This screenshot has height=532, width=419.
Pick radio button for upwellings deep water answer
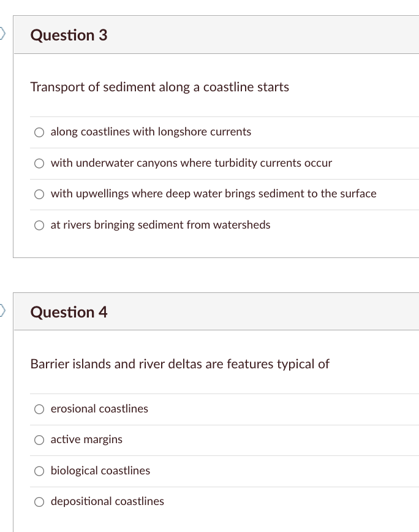point(40,194)
